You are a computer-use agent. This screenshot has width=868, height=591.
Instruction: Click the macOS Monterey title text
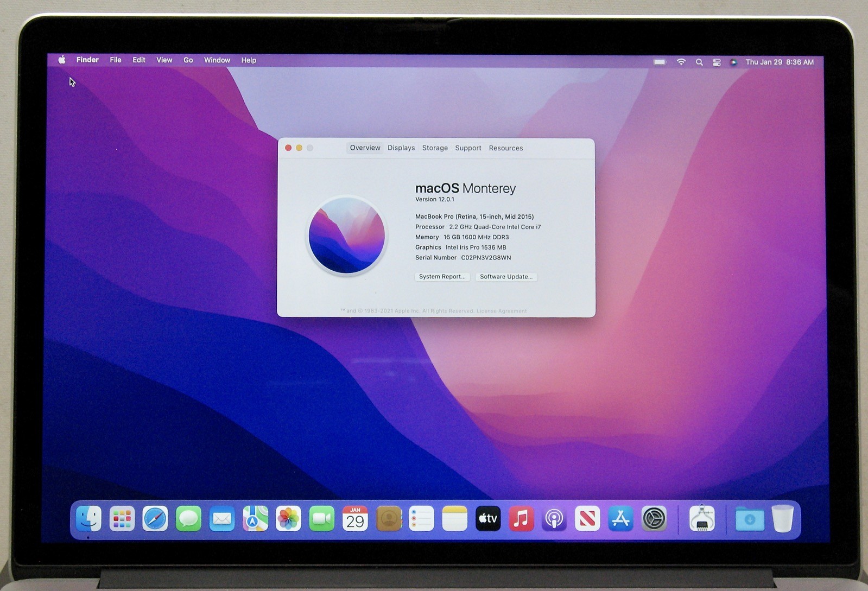tap(465, 188)
